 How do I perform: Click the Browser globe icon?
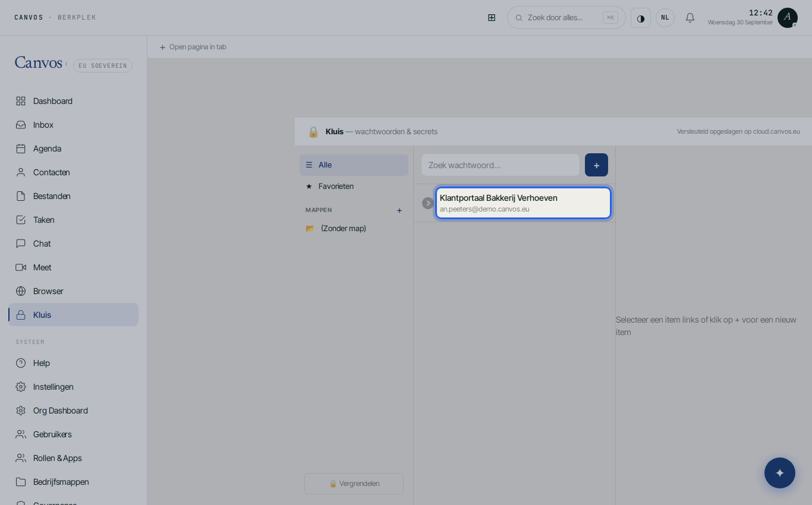[x=21, y=291]
